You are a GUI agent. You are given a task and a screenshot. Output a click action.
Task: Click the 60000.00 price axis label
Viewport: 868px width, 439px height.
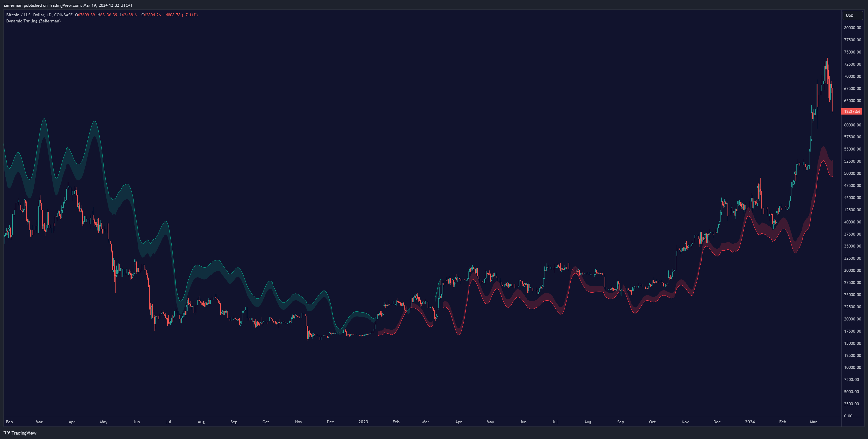point(853,125)
